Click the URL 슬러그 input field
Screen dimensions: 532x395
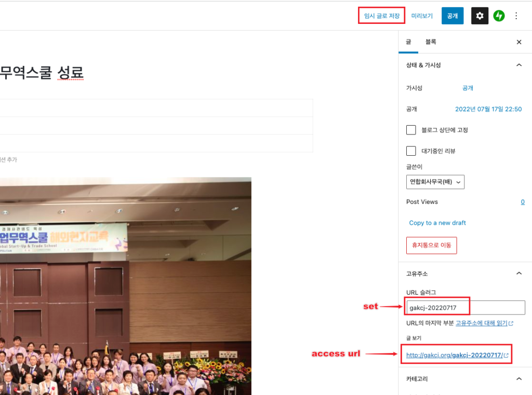[x=465, y=308]
